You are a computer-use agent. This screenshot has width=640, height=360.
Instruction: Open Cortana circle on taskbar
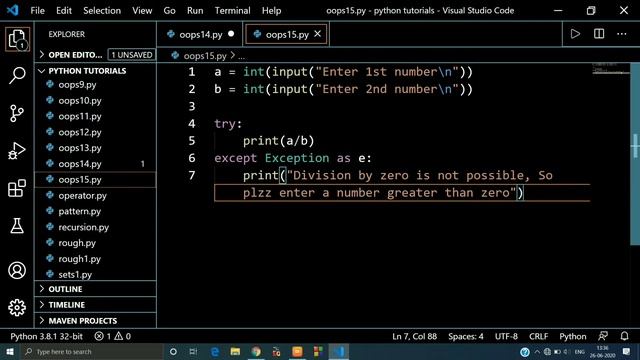pyautogui.click(x=173, y=351)
